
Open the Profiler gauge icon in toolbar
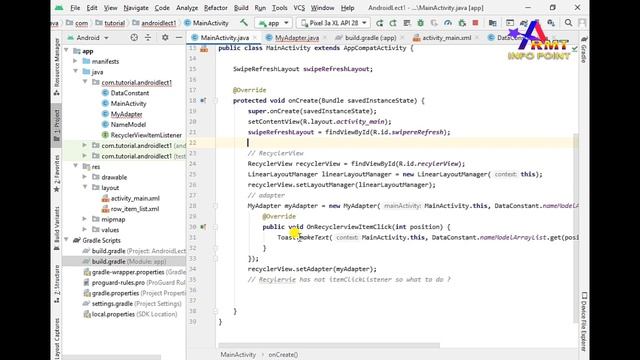click(x=448, y=23)
